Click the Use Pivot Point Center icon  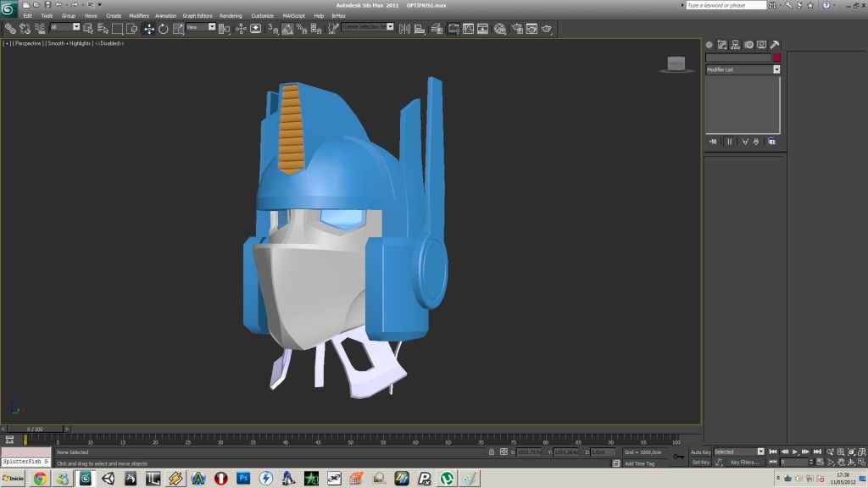[224, 29]
